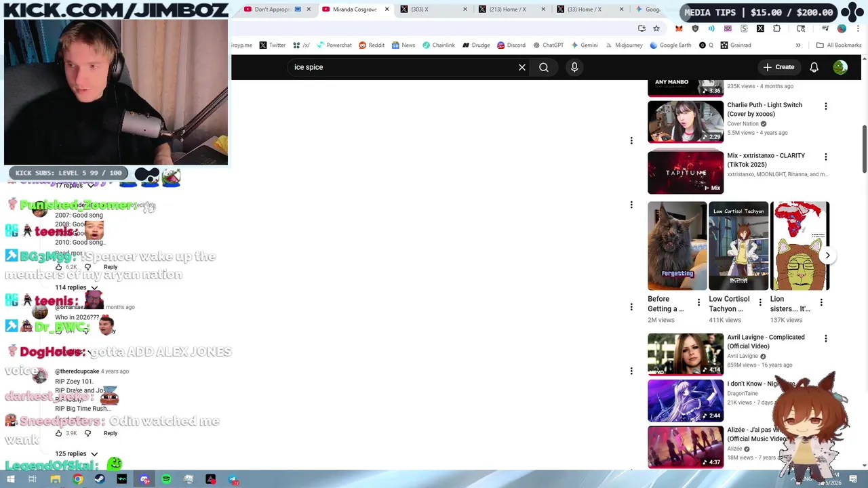The height and width of the screenshot is (488, 868).
Task: Expand the 17 replies thread
Action: tap(74, 185)
